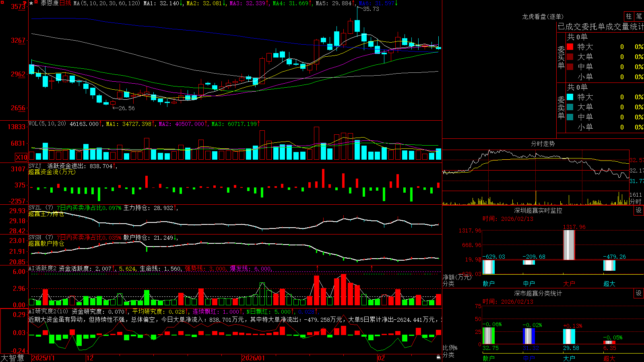Click the 深市超赢分类统计 panel title

(x=538, y=293)
